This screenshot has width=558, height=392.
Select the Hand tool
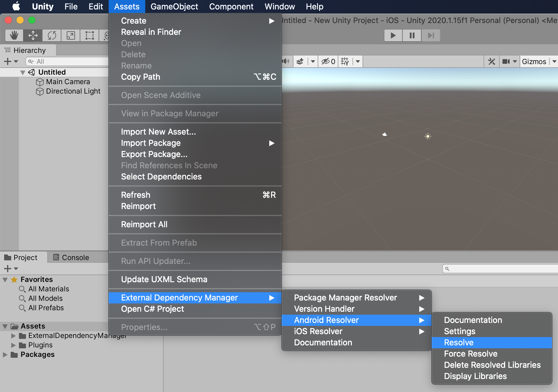(x=14, y=35)
